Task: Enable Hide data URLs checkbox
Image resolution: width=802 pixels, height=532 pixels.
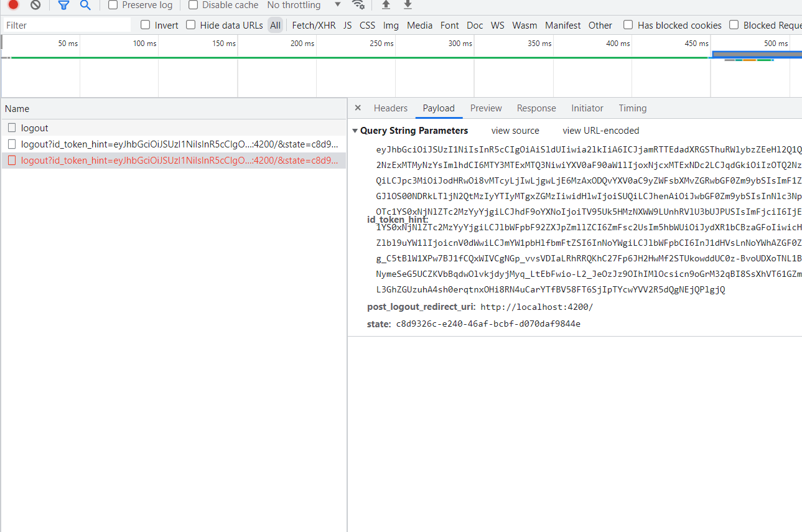Action: click(x=191, y=25)
